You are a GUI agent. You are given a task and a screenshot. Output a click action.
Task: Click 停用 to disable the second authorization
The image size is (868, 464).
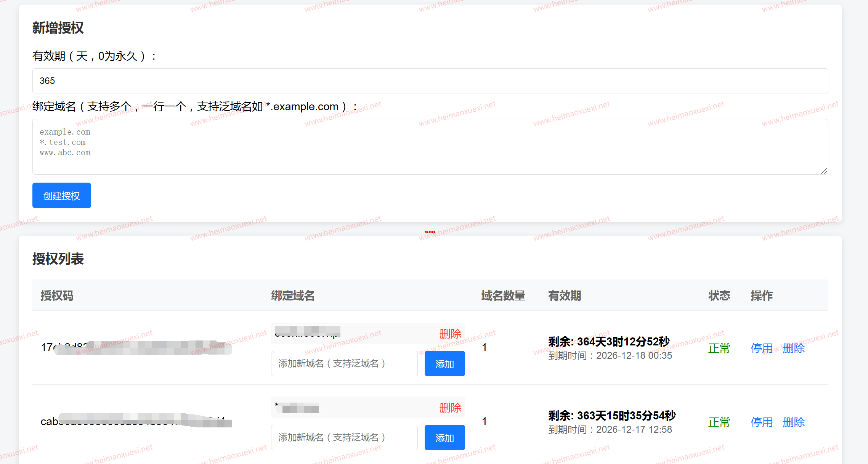(761, 422)
